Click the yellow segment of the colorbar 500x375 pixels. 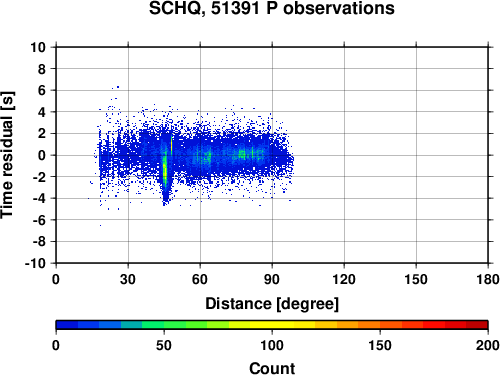point(272,325)
